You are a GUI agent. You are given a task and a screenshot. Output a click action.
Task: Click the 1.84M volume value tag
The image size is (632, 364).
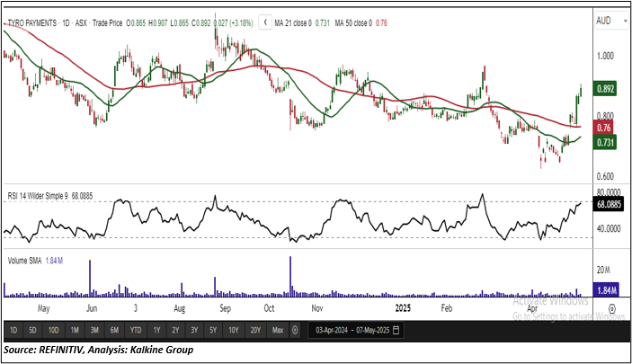point(606,289)
